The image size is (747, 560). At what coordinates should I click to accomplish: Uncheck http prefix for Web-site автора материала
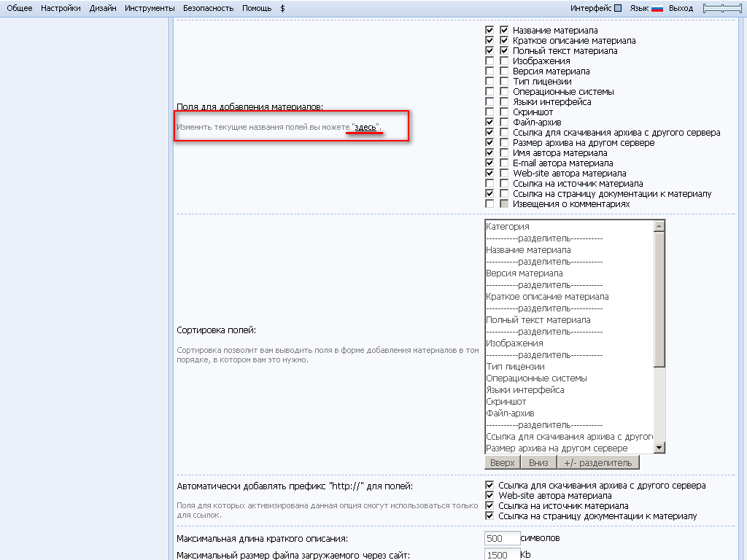pos(489,495)
